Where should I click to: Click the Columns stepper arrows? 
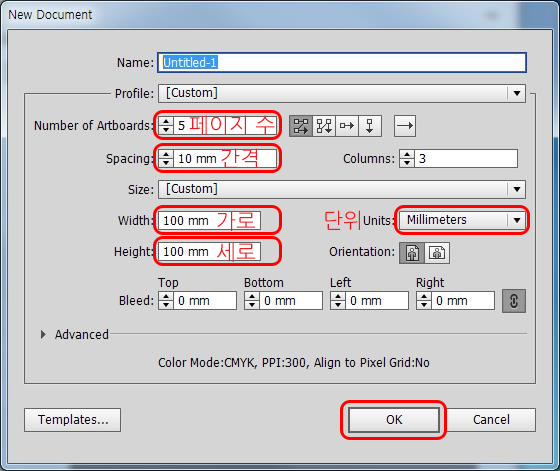(x=407, y=159)
